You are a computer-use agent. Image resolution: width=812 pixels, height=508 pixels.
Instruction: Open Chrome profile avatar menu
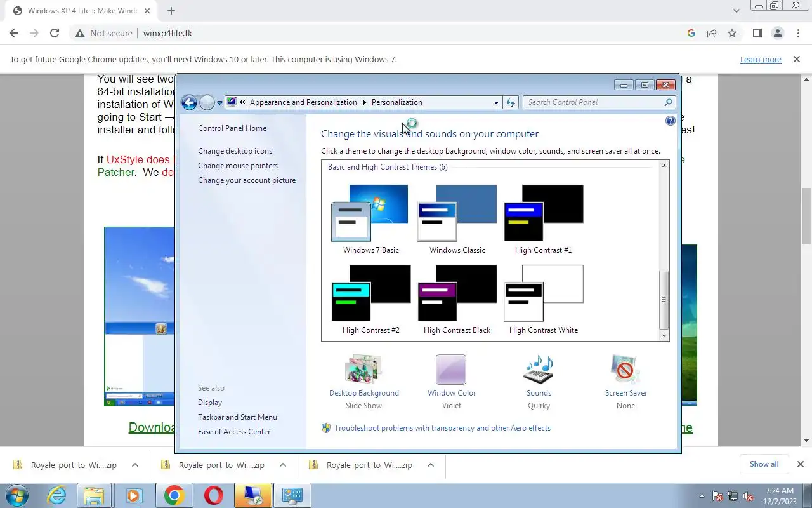point(777,33)
